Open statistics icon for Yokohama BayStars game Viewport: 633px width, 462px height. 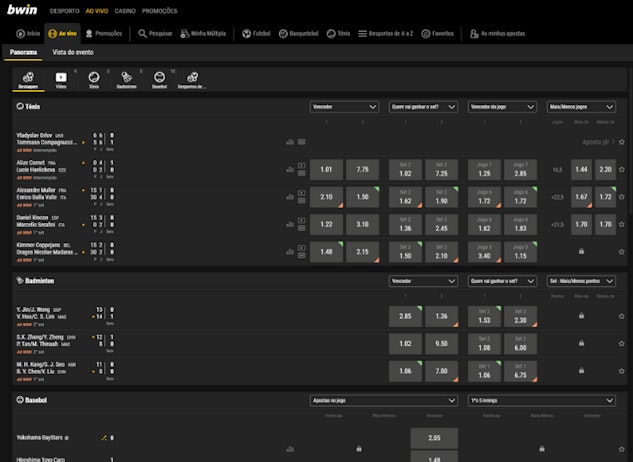pos(290,449)
